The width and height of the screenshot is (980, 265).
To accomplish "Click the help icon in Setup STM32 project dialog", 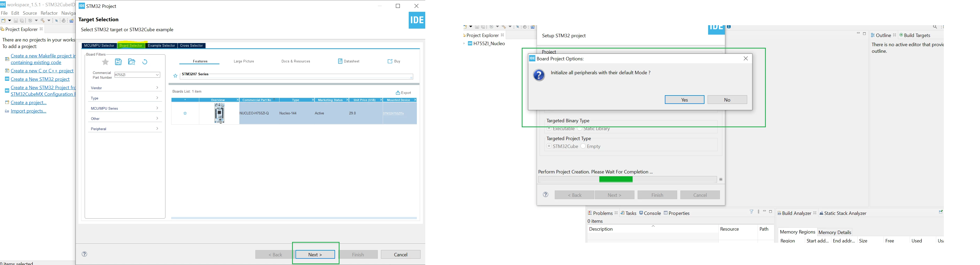I will 546,195.
